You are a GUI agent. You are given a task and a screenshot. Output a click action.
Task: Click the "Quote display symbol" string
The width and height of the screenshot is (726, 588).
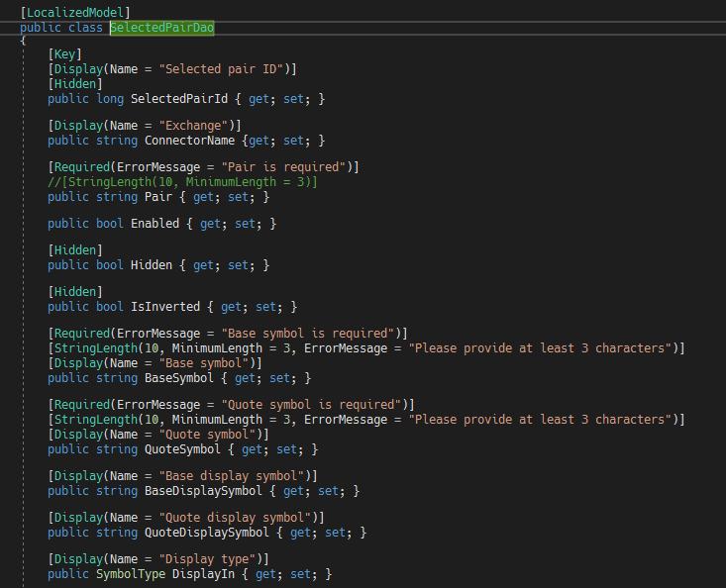[x=235, y=518]
